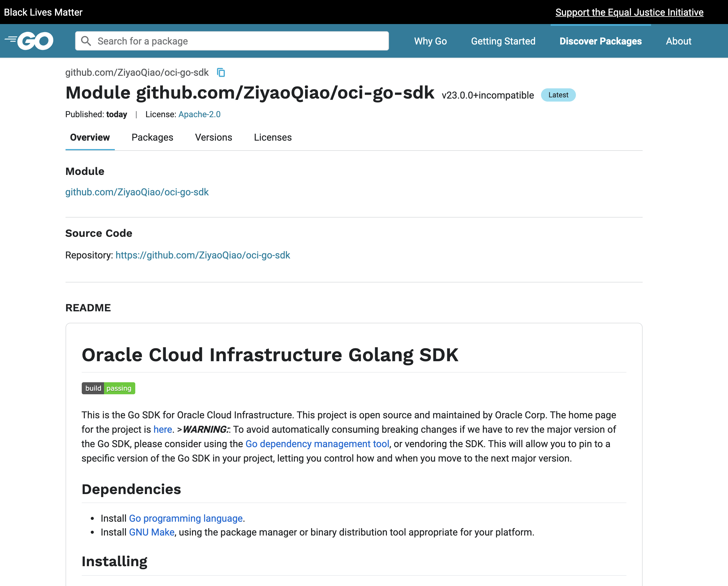Focus the Search for a package field
Viewport: 728px width, 586px height.
coord(232,41)
